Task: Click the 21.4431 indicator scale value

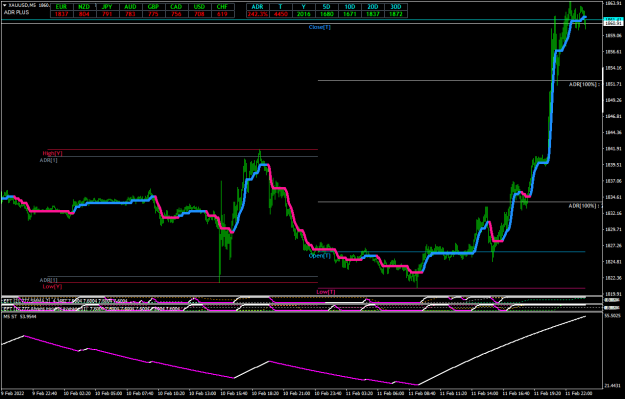Action: click(613, 385)
